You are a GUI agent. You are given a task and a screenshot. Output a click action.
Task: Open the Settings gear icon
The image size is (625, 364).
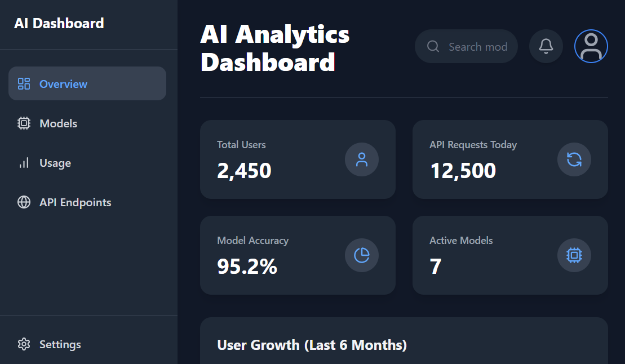[x=24, y=344]
